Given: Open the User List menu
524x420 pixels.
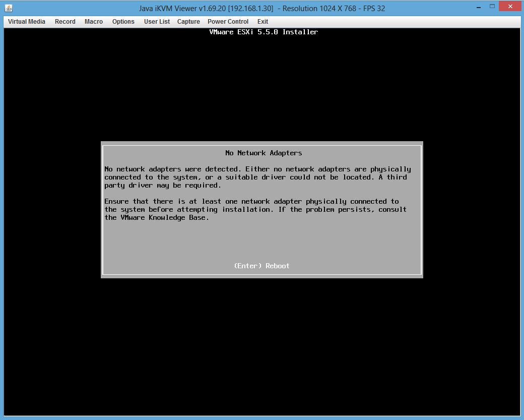Looking at the screenshot, I should [x=157, y=21].
